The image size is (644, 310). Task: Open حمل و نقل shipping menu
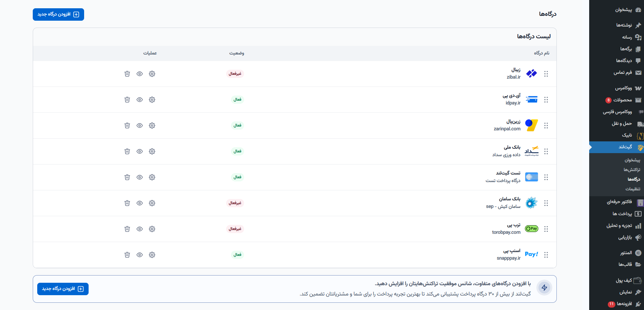pos(616,123)
